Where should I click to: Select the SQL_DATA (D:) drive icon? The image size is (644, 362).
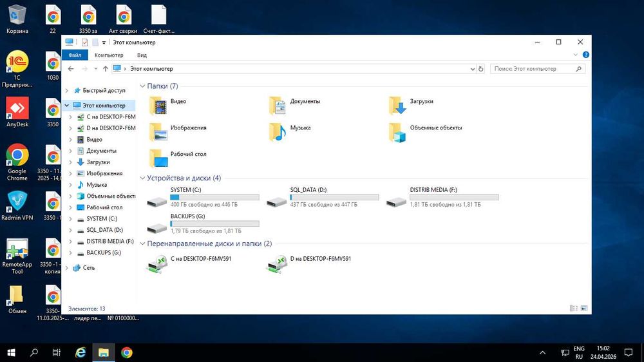click(276, 202)
